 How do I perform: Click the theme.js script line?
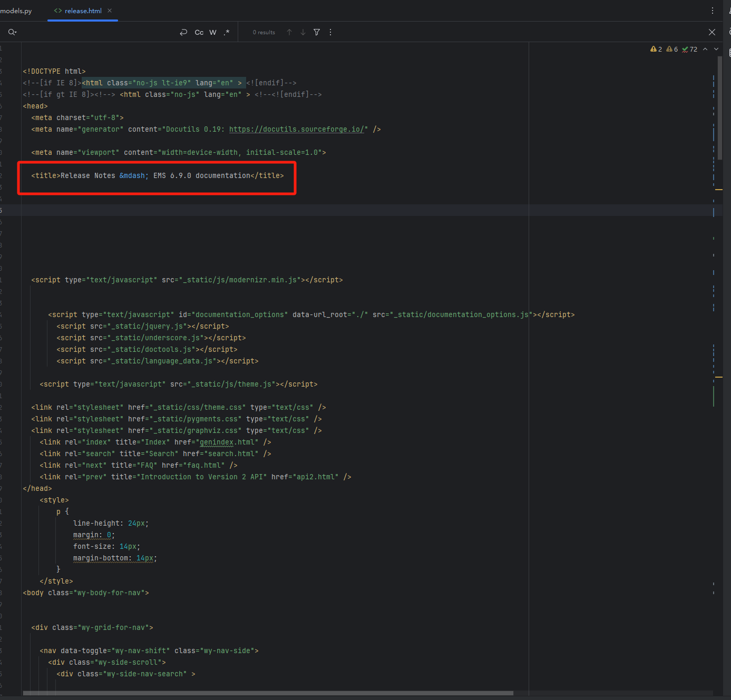click(179, 384)
